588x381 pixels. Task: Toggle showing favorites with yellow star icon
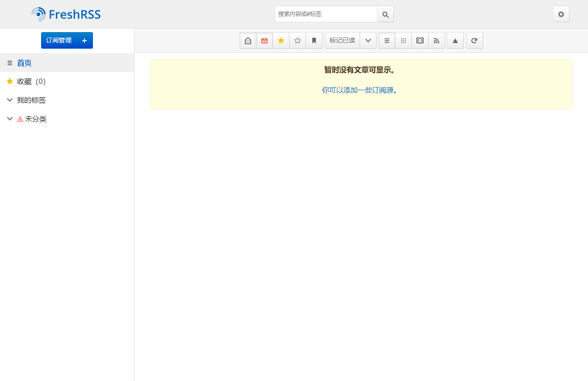point(281,41)
